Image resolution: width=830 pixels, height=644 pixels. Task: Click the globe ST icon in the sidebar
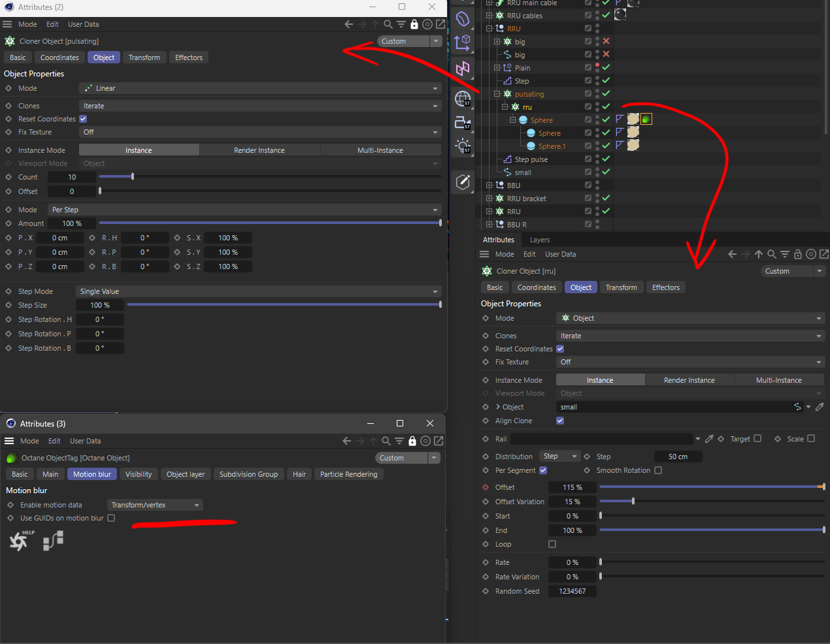(463, 99)
